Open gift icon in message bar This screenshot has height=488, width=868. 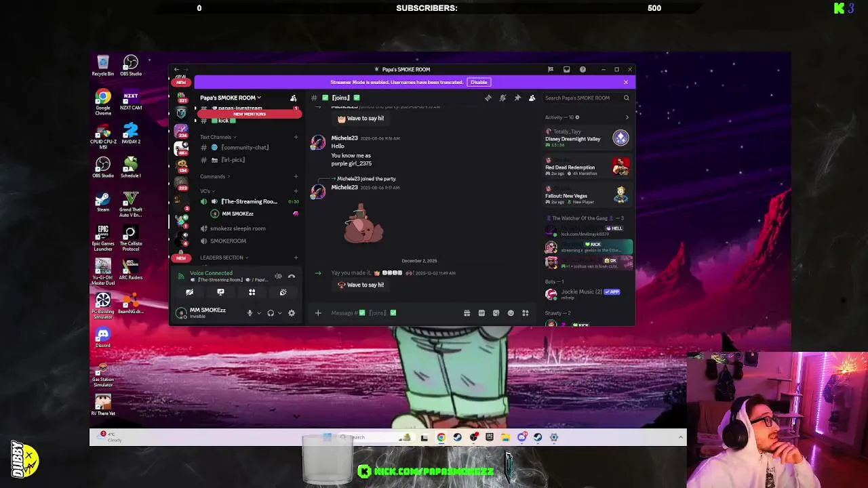pos(467,312)
